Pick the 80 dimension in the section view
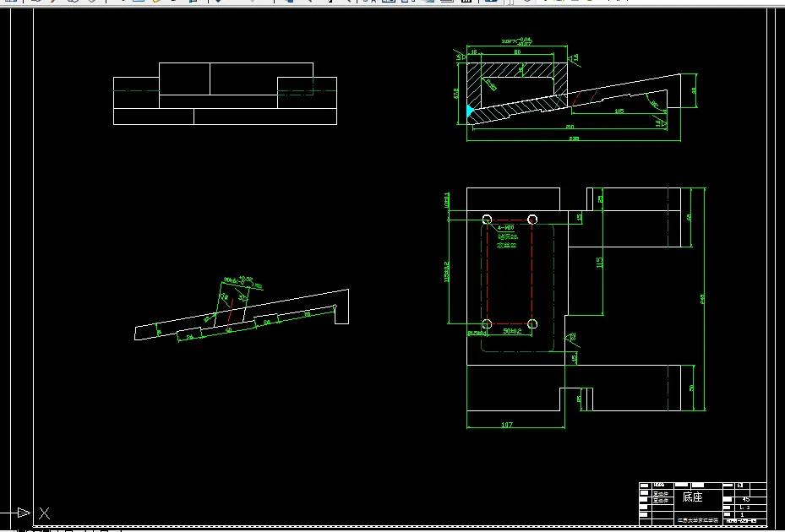This screenshot has height=532, width=785. [x=517, y=52]
